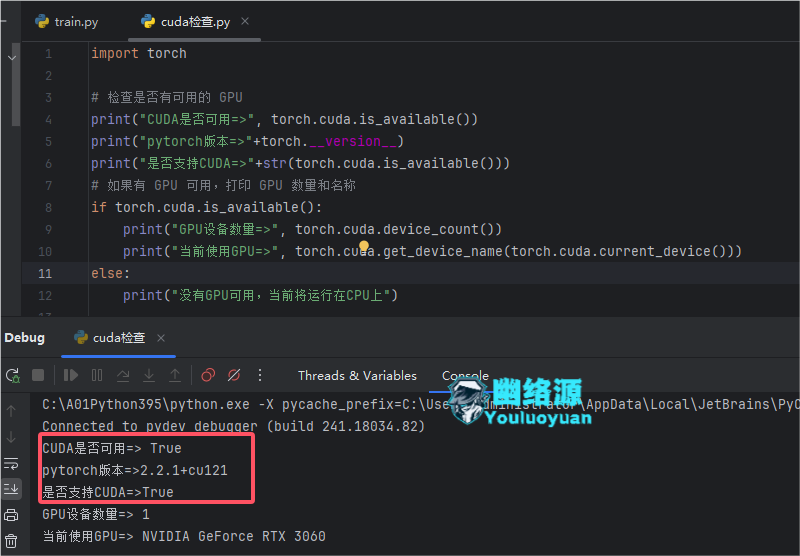This screenshot has width=800, height=556.
Task: Click the light bulb intention icon
Action: point(364,247)
